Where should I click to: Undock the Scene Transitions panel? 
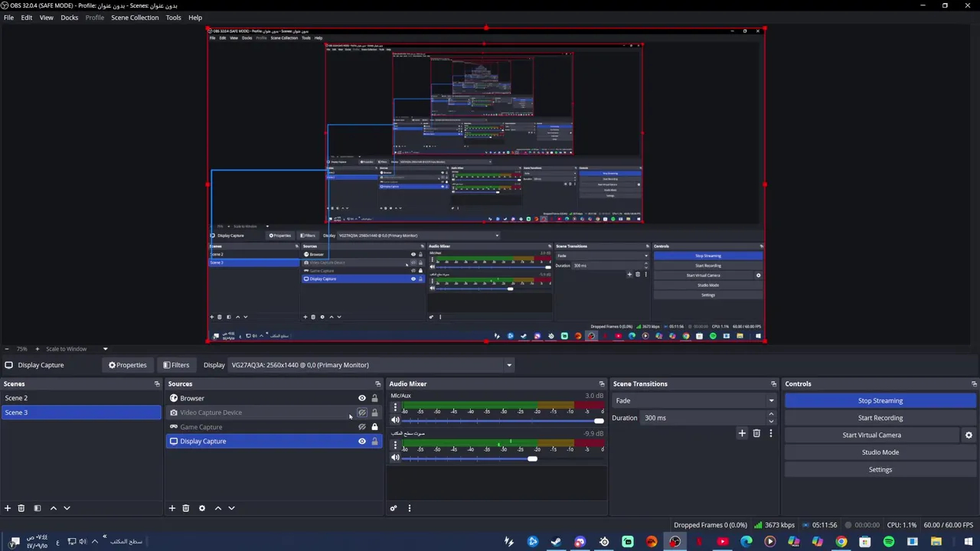pyautogui.click(x=773, y=384)
